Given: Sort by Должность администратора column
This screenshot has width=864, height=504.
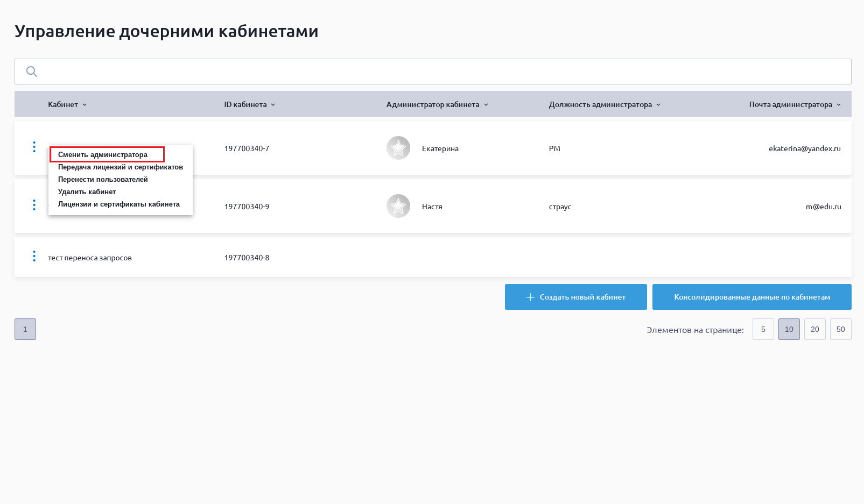Looking at the screenshot, I should [x=604, y=104].
